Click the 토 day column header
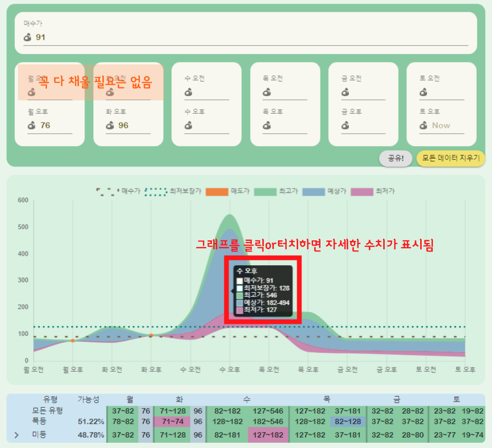The width and height of the screenshot is (492, 448). click(x=457, y=399)
